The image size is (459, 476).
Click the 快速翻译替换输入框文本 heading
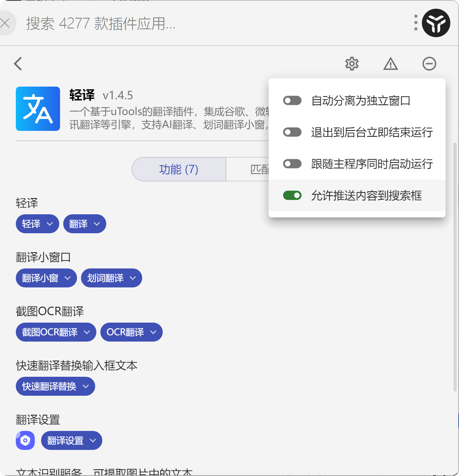pyautogui.click(x=77, y=366)
